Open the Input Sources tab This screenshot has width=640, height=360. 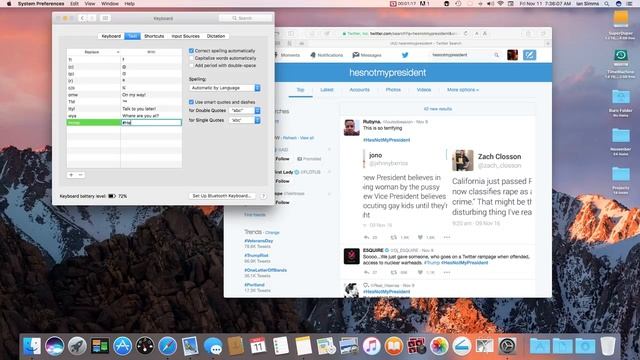pyautogui.click(x=185, y=36)
